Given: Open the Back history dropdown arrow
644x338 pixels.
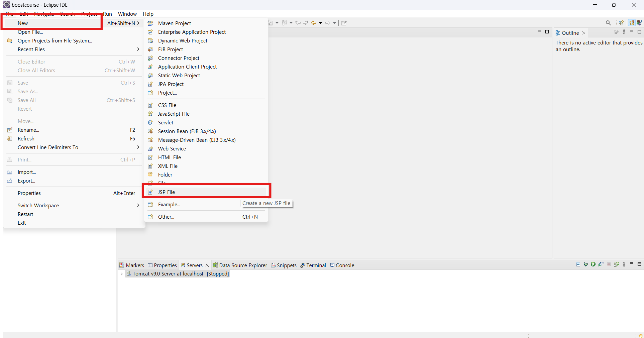Looking at the screenshot, I should pyautogui.click(x=320, y=23).
